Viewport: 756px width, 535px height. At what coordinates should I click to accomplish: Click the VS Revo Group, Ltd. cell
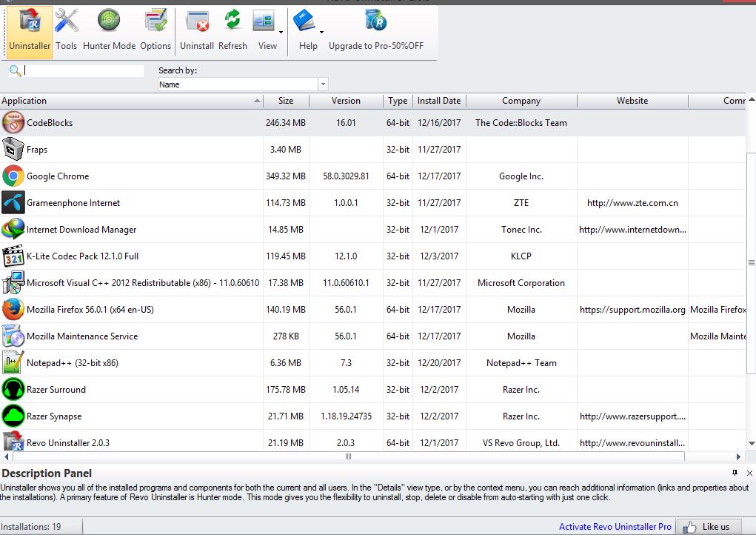[x=521, y=443]
